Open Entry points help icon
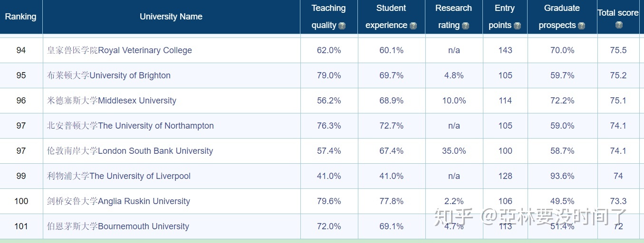 click(x=517, y=26)
